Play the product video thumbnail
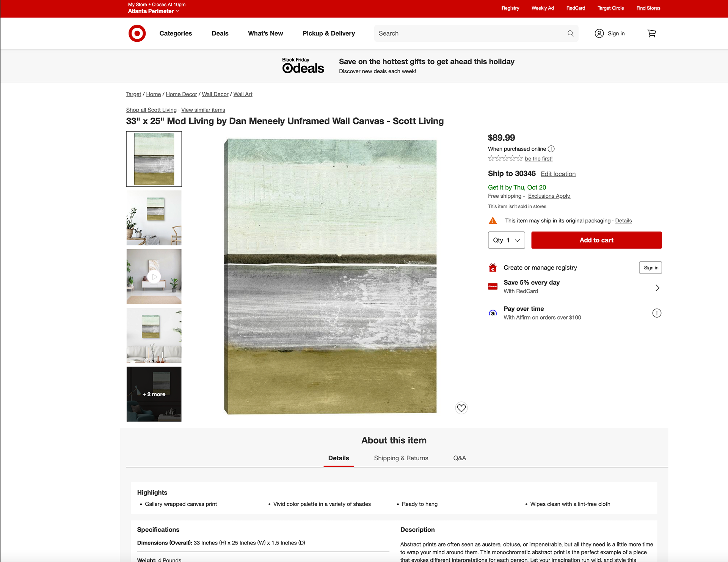 [x=154, y=277]
